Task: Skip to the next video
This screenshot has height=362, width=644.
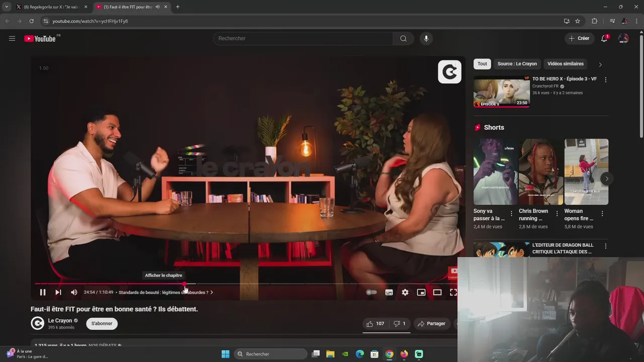Action: click(58, 292)
